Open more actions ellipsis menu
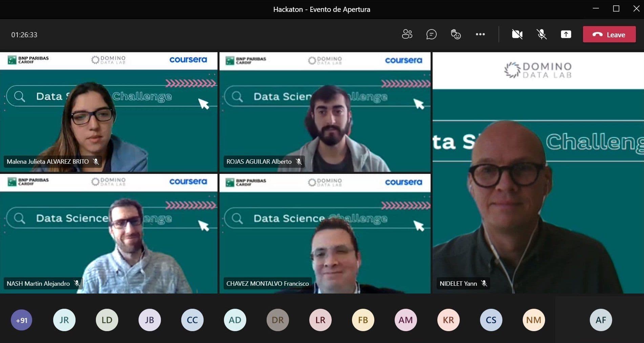 point(480,34)
